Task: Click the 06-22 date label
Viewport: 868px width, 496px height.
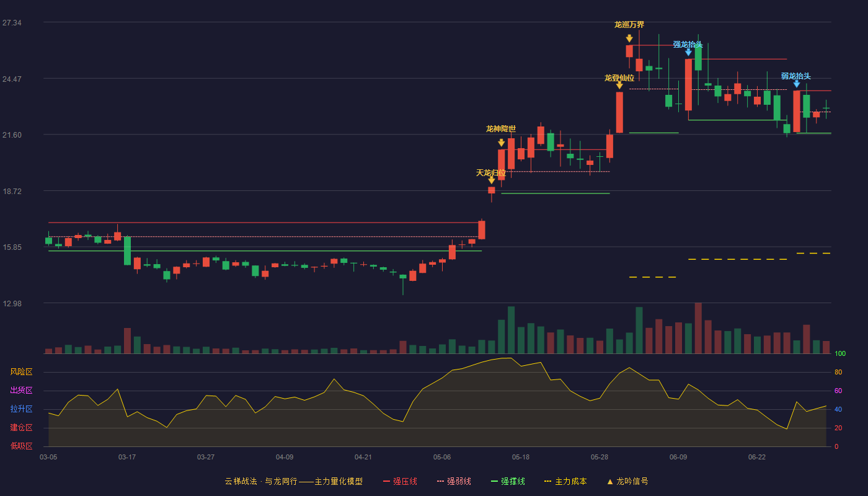Action: pos(757,457)
